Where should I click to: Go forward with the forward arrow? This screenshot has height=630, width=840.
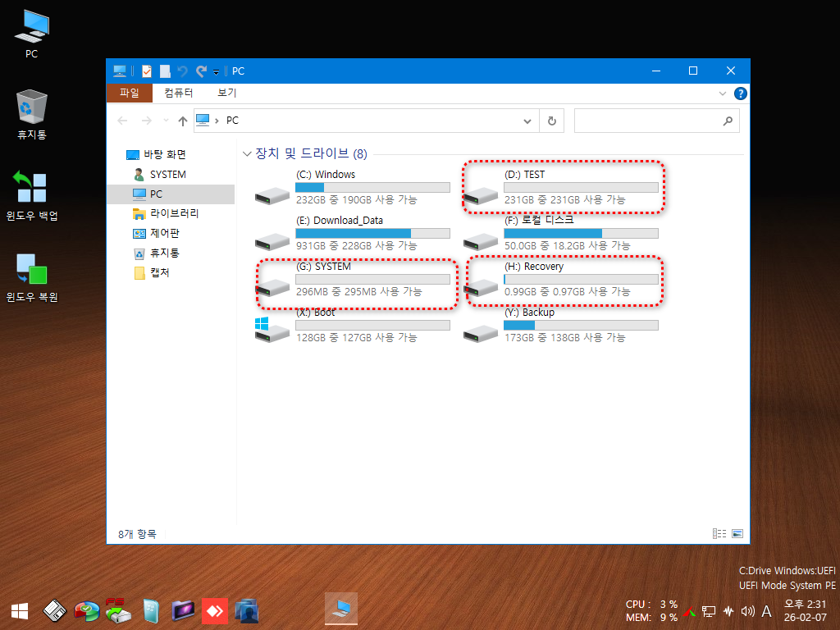146,121
